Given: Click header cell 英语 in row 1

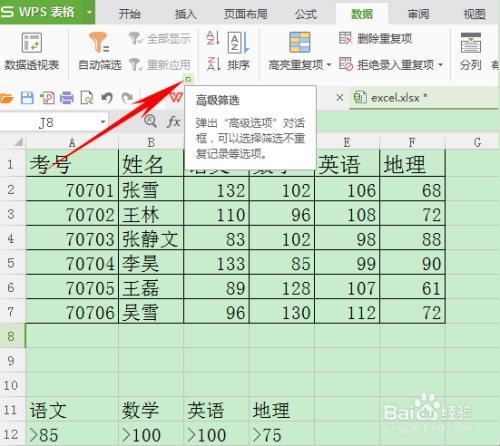Looking at the screenshot, I should pyautogui.click(x=347, y=163).
